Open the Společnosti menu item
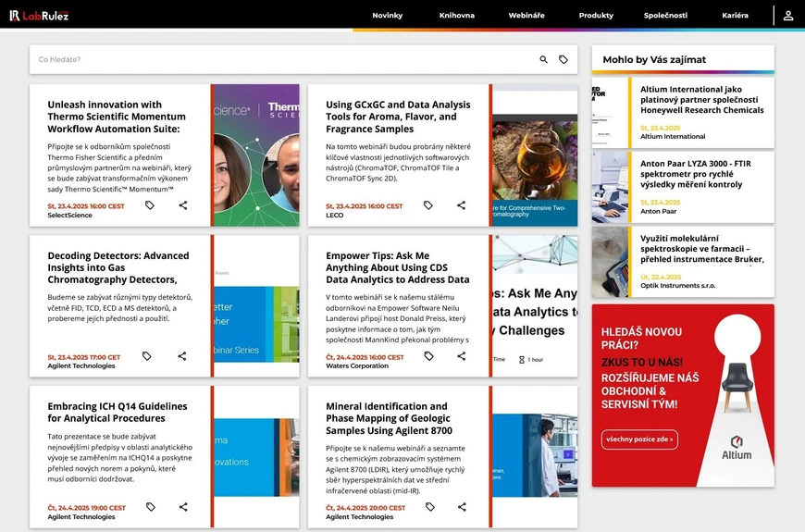Viewport: 805px width, 532px height. pos(665,16)
